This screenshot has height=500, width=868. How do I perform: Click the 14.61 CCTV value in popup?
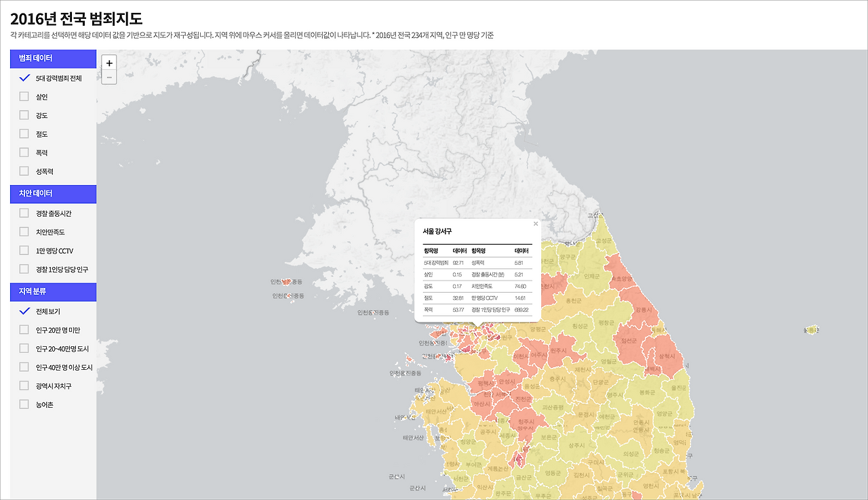(x=520, y=297)
